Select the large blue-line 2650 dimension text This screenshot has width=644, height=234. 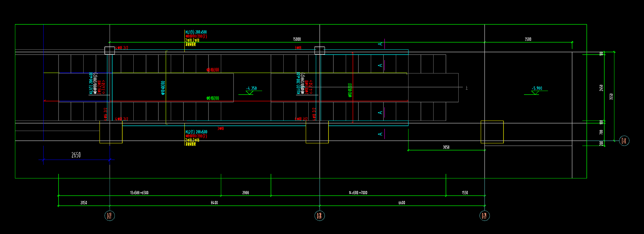coord(76,155)
